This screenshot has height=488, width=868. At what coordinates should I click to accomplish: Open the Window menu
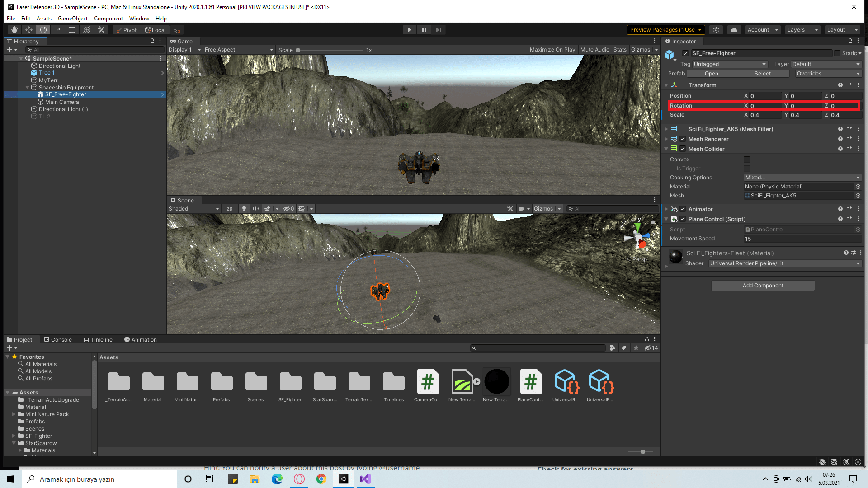139,19
